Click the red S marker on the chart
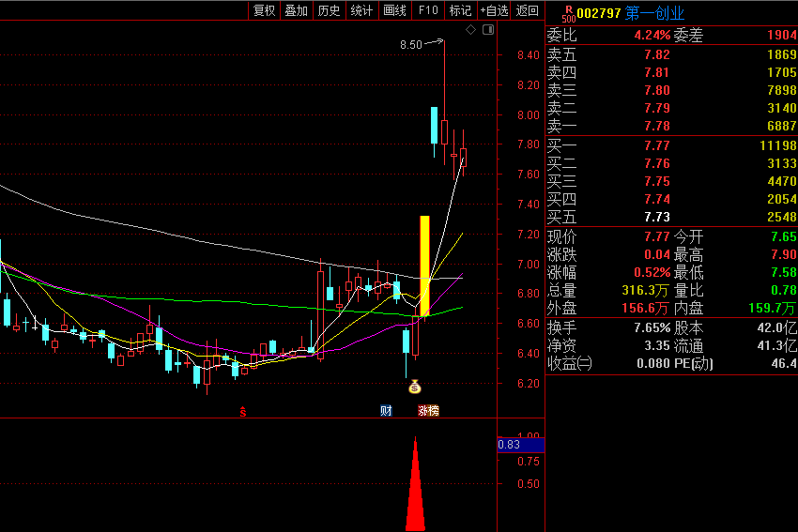Screen dimensions: 798x532 coord(243,411)
